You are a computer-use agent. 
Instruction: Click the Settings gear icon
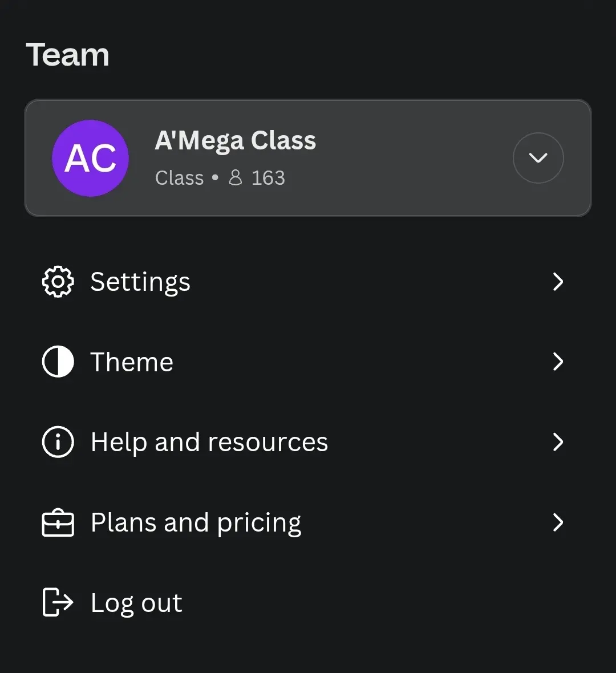coord(58,282)
